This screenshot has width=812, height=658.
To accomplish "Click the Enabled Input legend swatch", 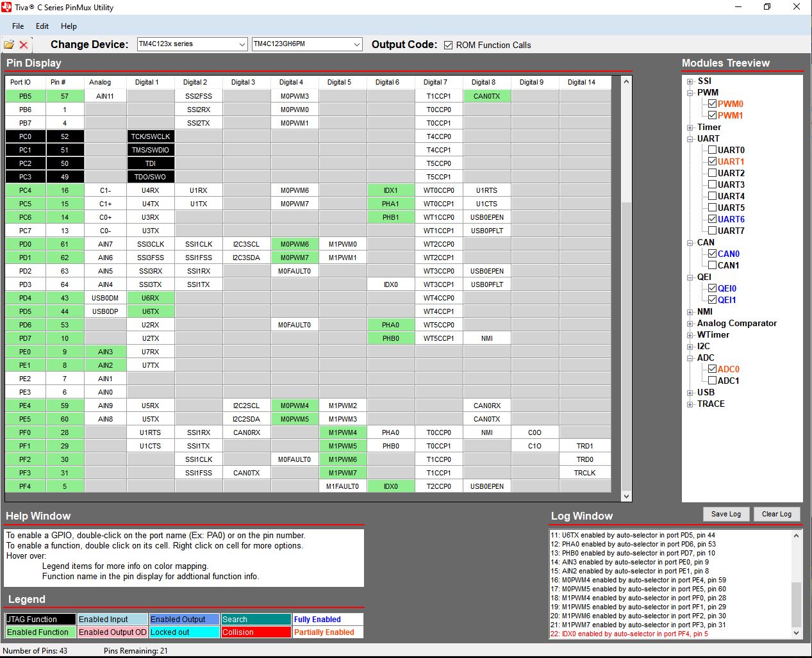I will point(112,620).
